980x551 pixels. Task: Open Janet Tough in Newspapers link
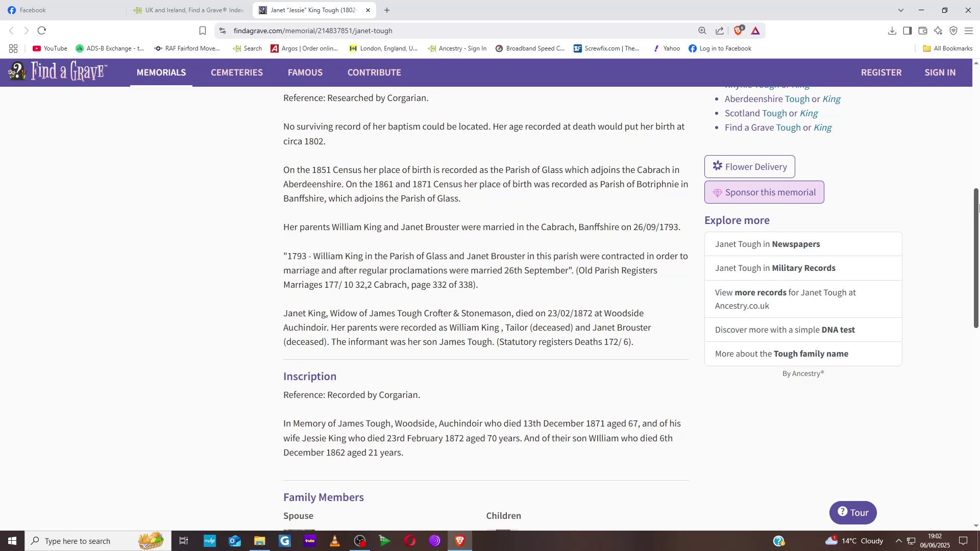coord(767,244)
